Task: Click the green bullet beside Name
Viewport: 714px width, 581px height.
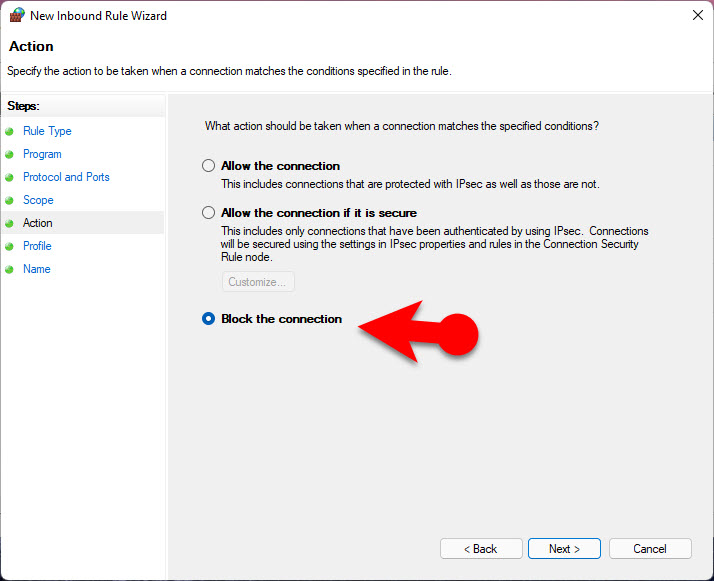Action: pyautogui.click(x=9, y=269)
